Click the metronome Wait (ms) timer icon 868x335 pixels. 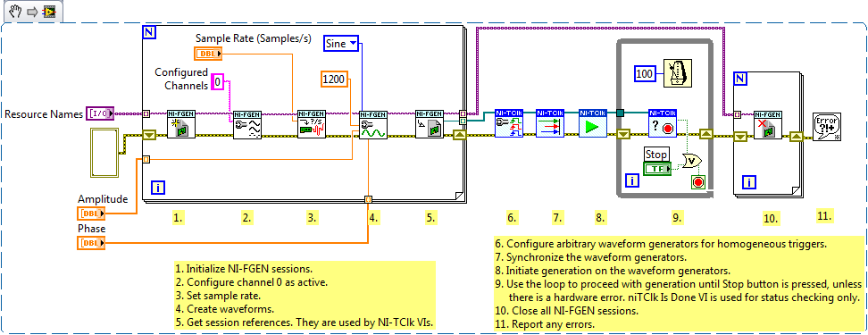678,73
